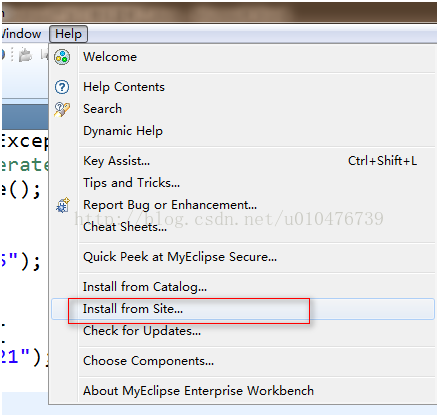Select Check for Updates...
This screenshot has height=417, width=439.
tap(243, 331)
